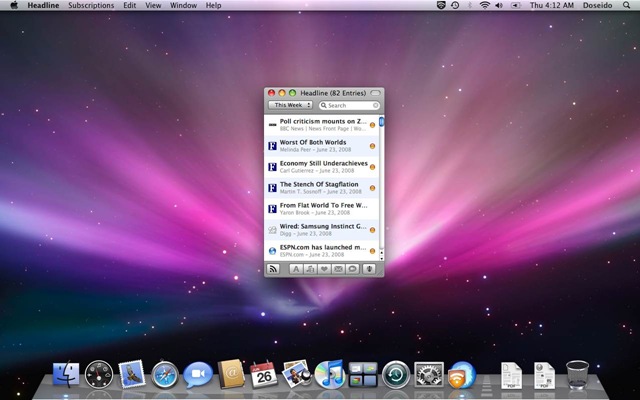
Task: Toggle unread dot on Economy Still Underachieves
Action: coord(372,167)
